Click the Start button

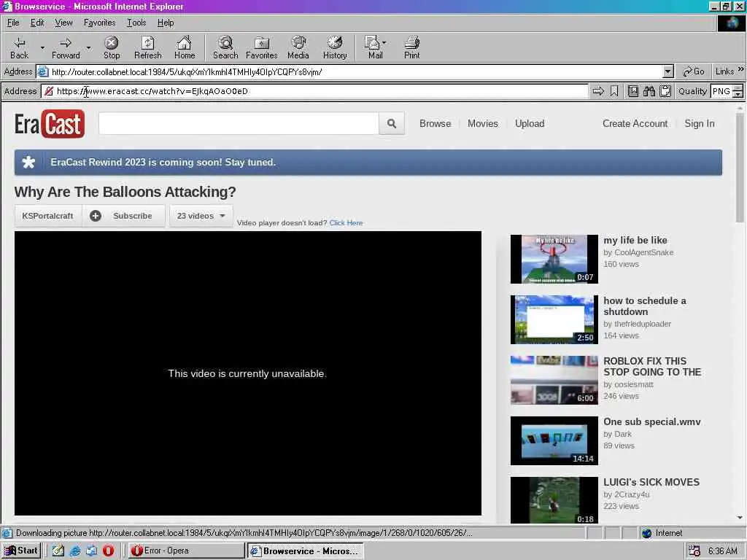(x=21, y=551)
